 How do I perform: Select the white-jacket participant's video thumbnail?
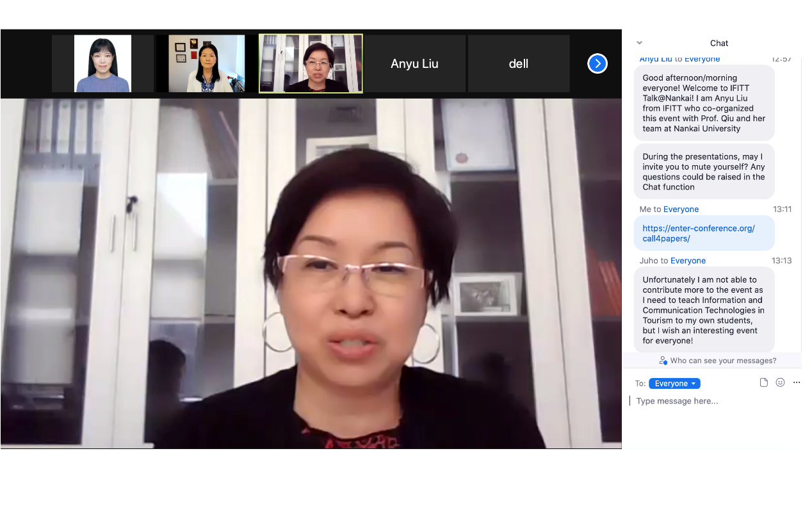206,63
